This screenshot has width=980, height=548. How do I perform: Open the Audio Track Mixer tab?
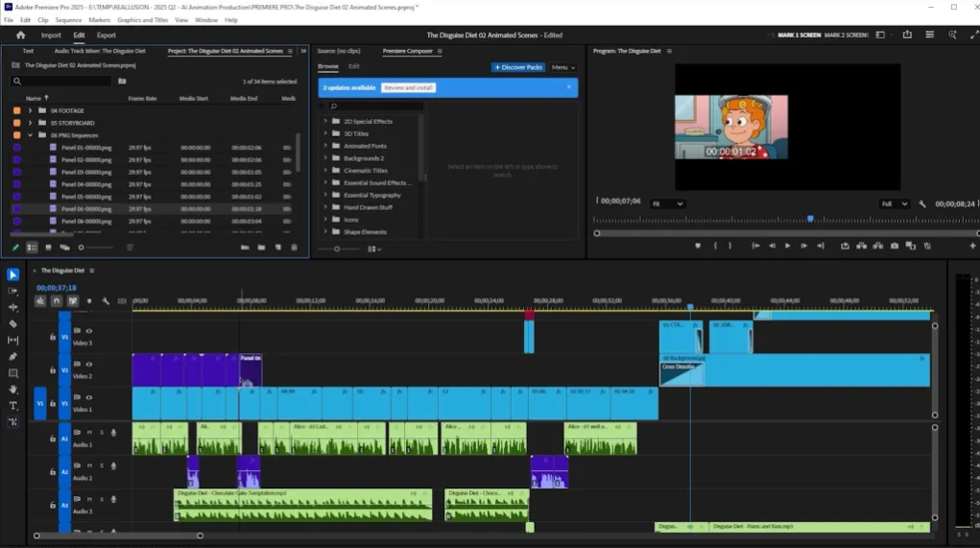(100, 51)
